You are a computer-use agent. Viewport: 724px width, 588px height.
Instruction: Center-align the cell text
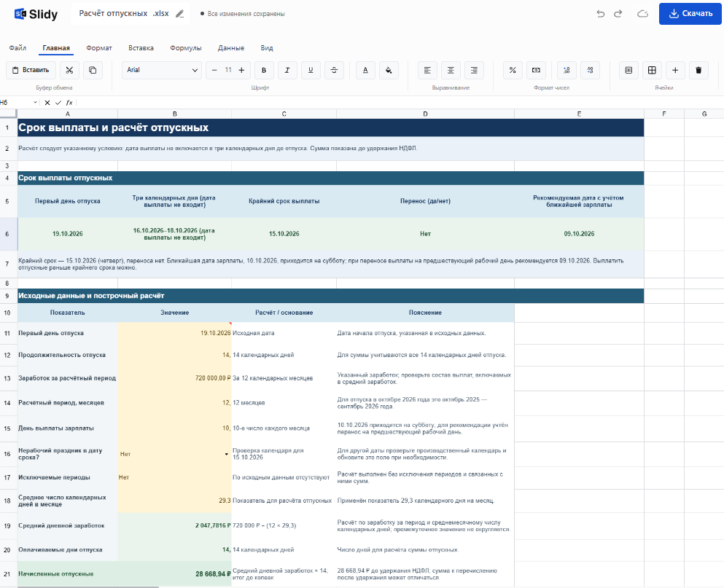(x=451, y=70)
